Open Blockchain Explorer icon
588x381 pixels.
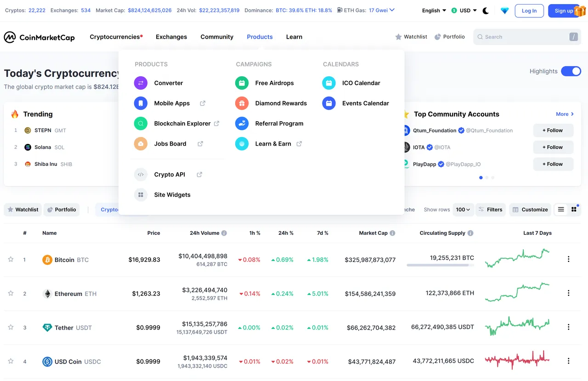[x=141, y=124]
